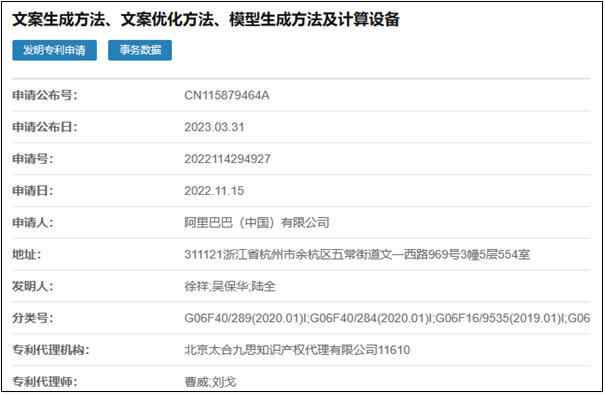Open the 事务数据 button

tap(140, 50)
